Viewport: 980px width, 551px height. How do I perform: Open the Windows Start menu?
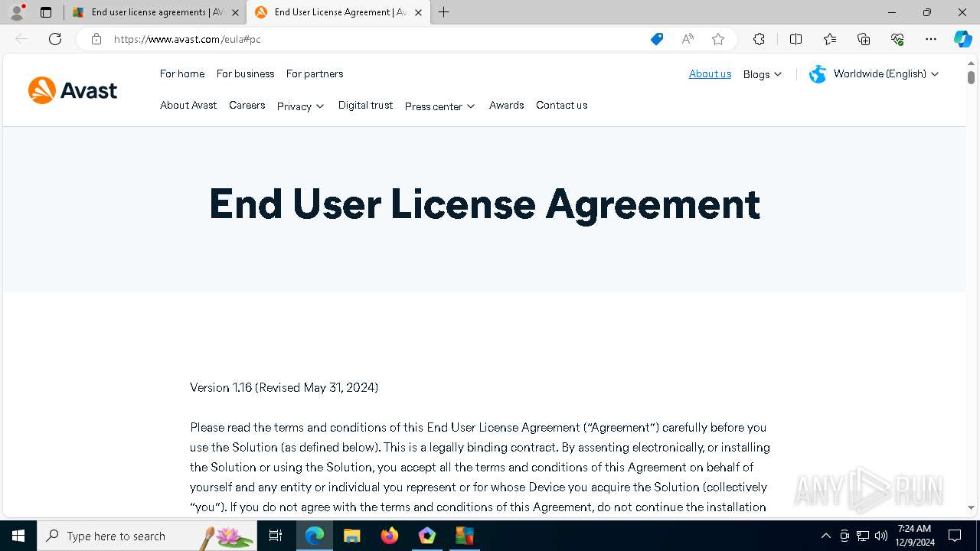tap(18, 536)
